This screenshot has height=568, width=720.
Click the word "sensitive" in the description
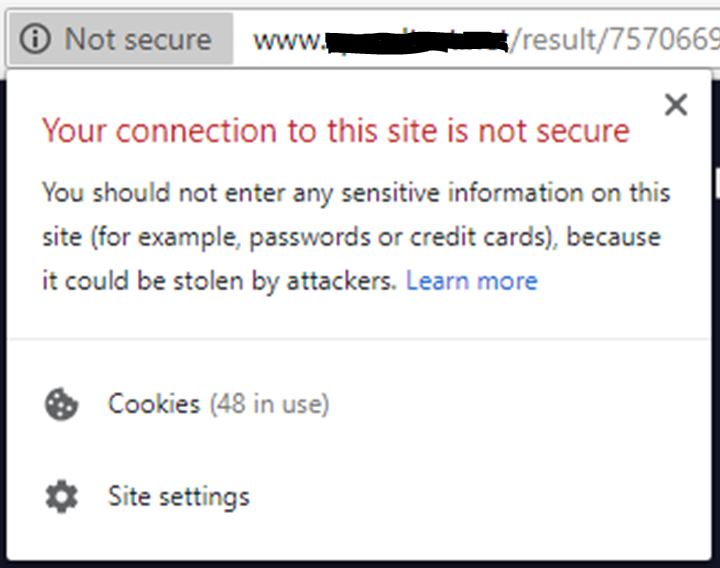click(x=390, y=192)
